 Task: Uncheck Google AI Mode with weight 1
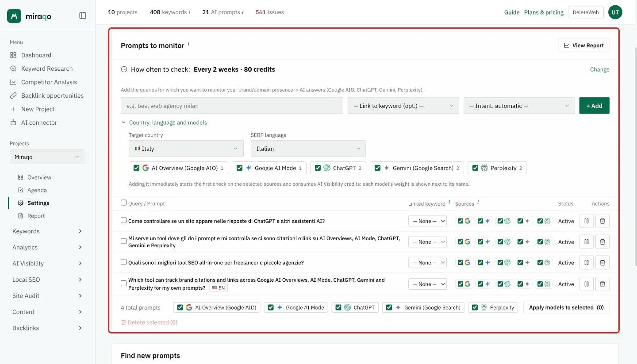240,168
